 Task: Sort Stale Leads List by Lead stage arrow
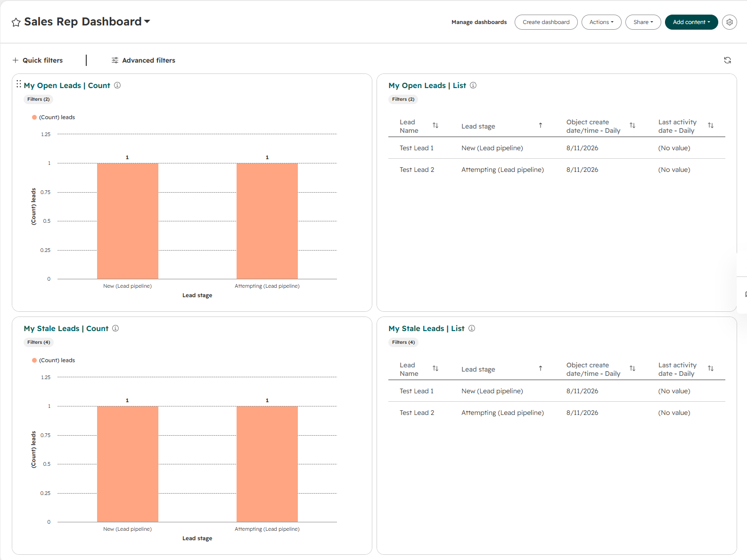click(x=541, y=368)
